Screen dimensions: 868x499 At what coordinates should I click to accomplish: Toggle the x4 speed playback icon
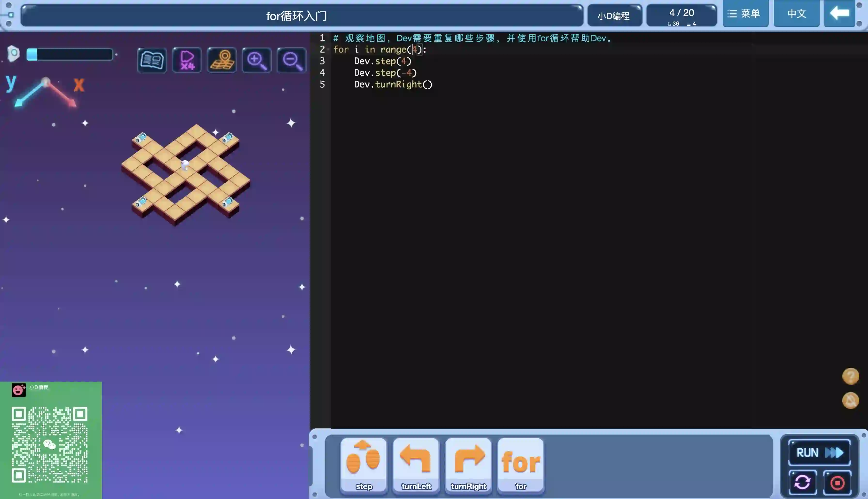click(187, 60)
